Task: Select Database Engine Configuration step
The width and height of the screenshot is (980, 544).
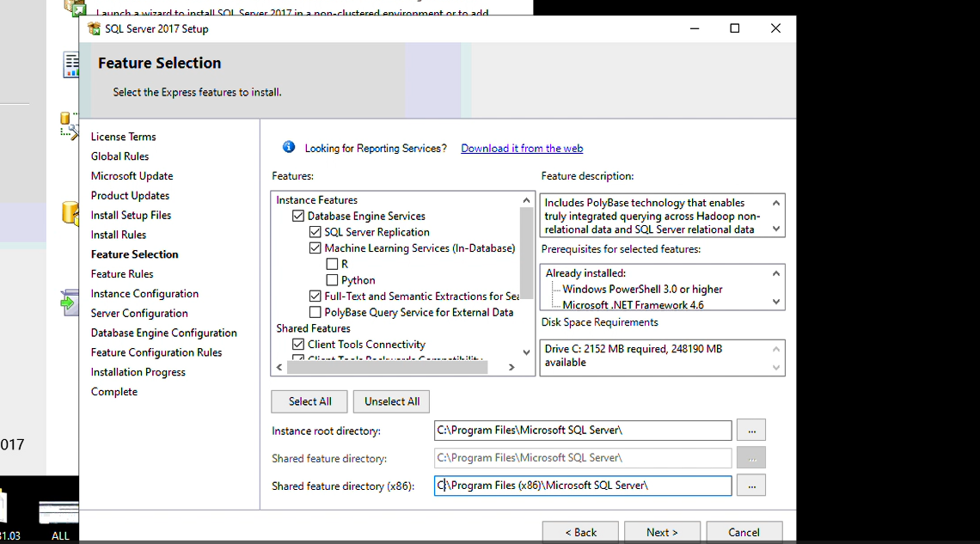Action: 163,333
